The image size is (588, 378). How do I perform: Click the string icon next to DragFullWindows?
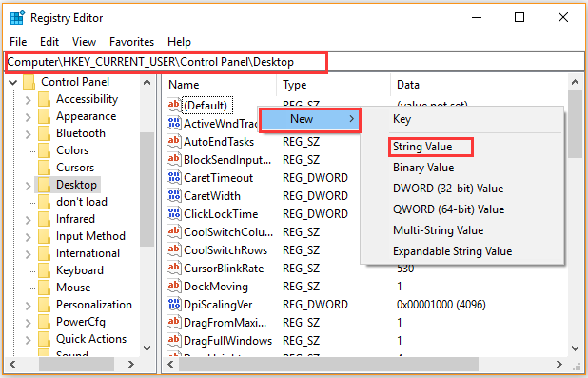coord(173,340)
